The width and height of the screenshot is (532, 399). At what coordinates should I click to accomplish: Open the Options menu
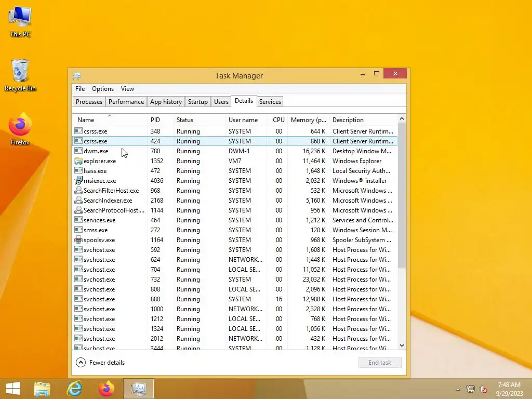103,88
